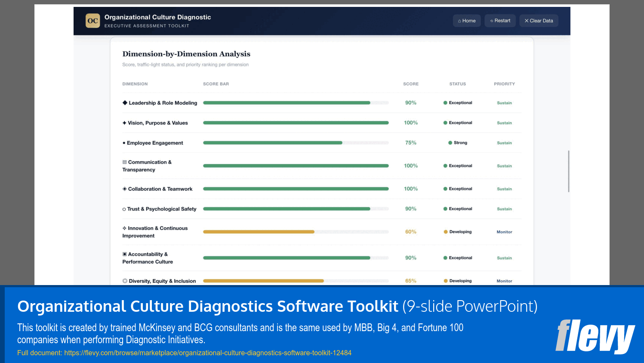Click the SCORE column header
The width and height of the screenshot is (644, 363).
411,84
